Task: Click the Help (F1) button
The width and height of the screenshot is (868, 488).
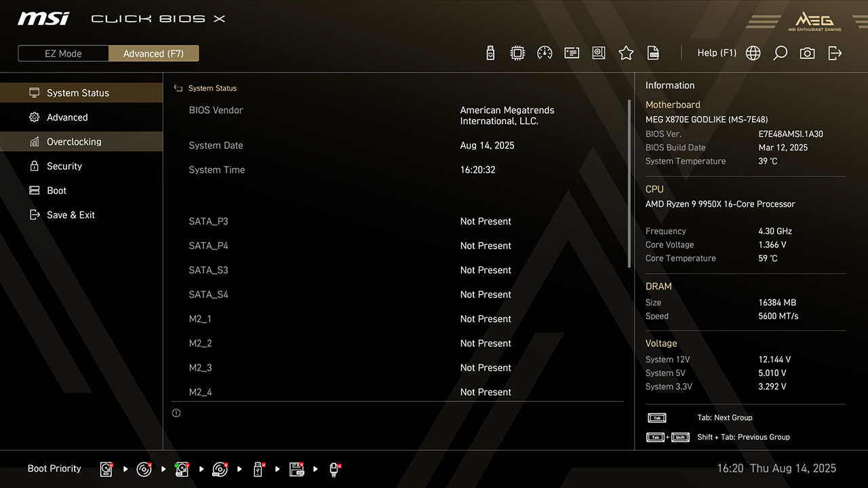Action: coord(717,53)
